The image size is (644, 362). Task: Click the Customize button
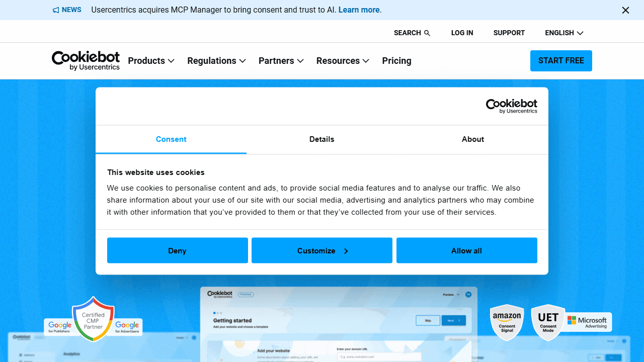(322, 250)
